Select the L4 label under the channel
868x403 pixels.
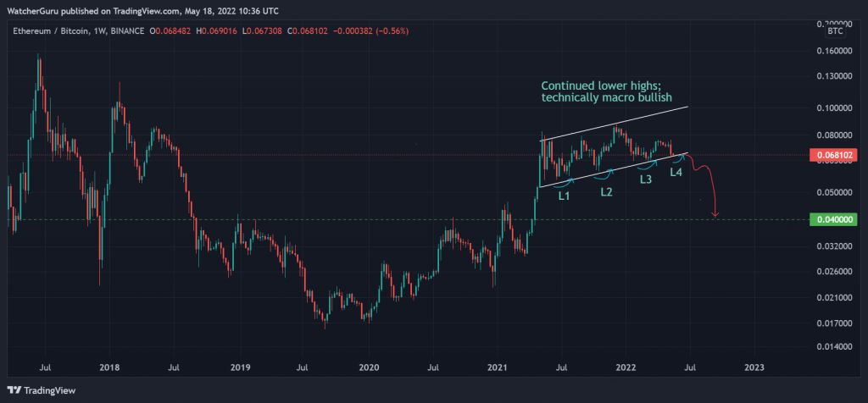(x=676, y=172)
